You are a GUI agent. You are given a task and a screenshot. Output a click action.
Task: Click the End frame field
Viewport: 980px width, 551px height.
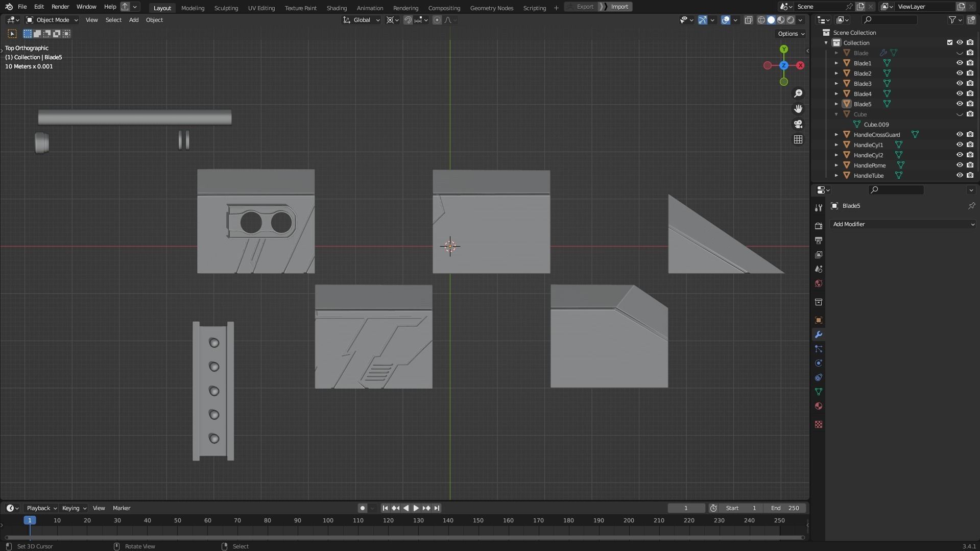[x=785, y=508]
